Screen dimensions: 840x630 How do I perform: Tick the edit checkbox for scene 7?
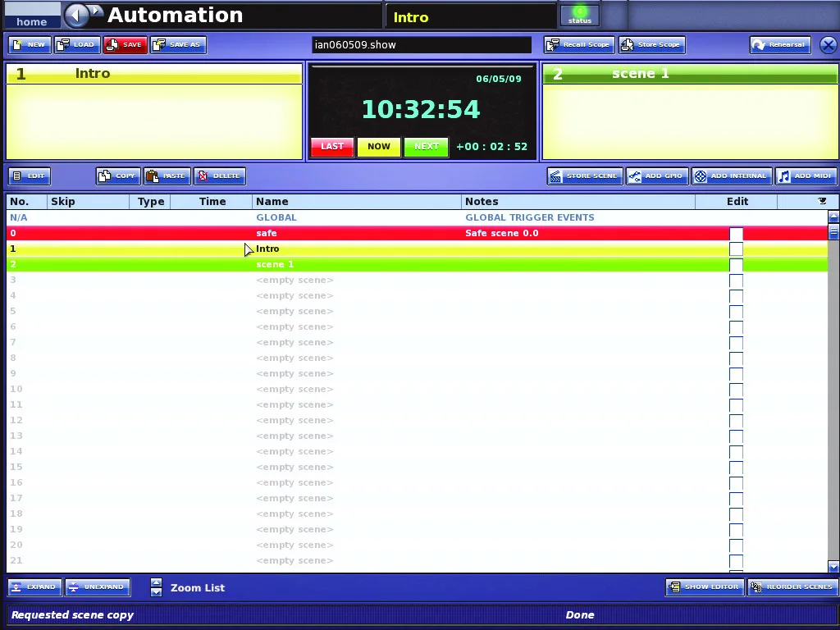click(x=736, y=343)
